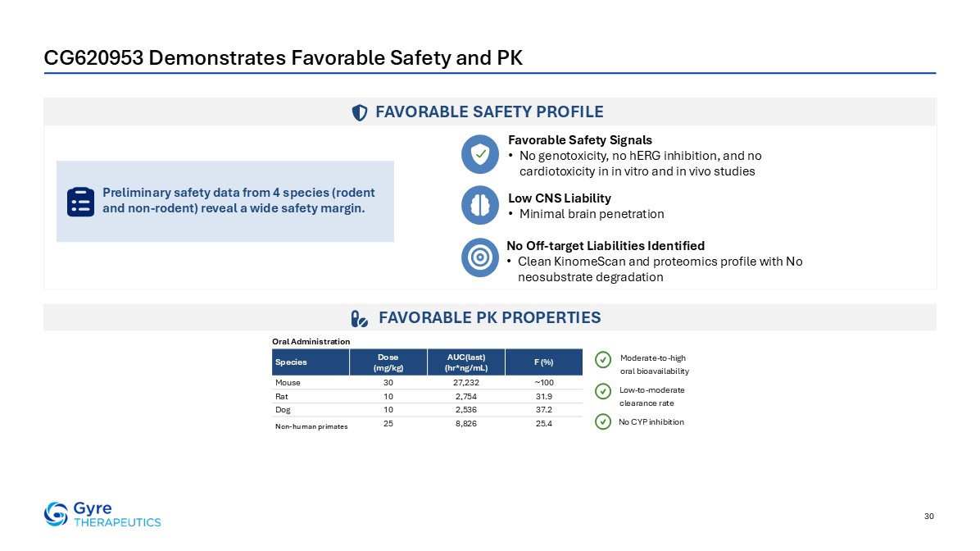980x551 pixels.
Task: Click the Mouse dose value 30
Action: pos(388,383)
